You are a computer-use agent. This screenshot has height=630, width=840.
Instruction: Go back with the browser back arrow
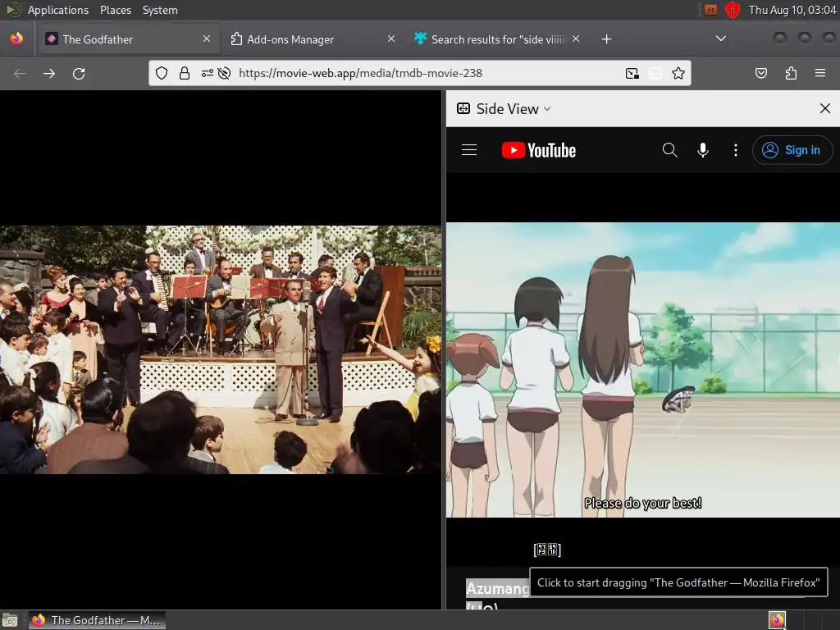[x=20, y=73]
